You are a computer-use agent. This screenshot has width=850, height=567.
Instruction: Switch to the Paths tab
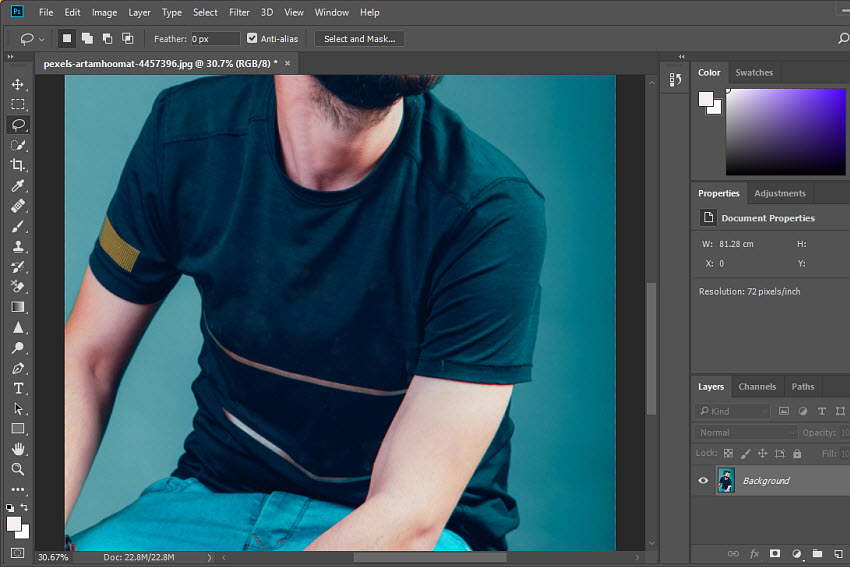click(802, 386)
